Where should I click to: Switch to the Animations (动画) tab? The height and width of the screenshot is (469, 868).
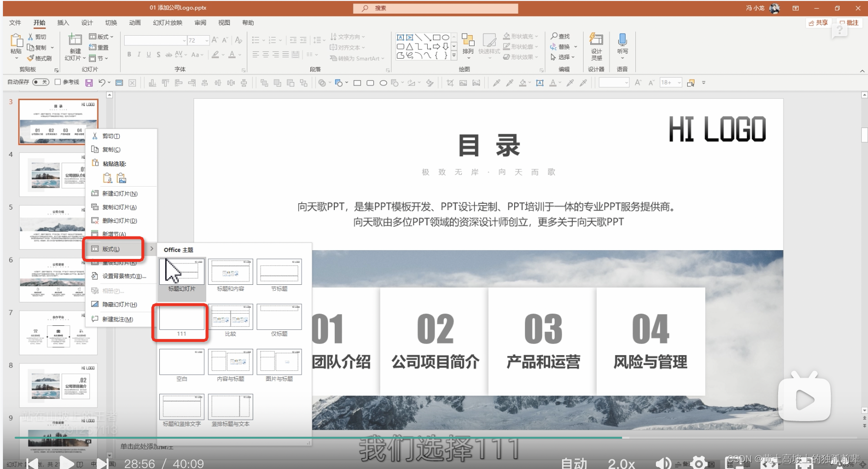point(135,22)
